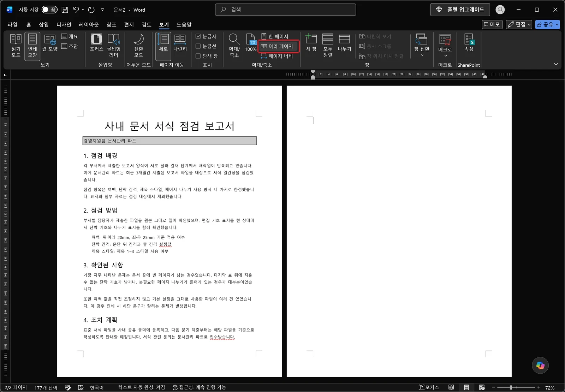
Task: Click language indicator 한국어
Action: coord(97,387)
